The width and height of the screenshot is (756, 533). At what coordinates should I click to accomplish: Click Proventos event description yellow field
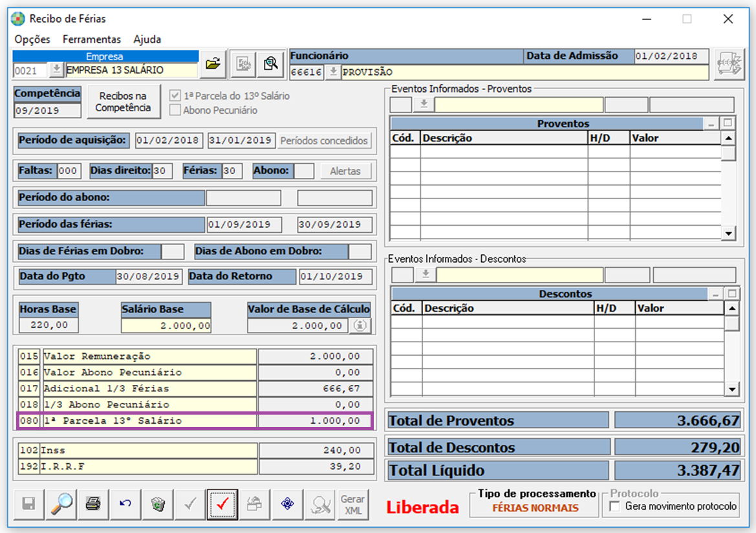click(x=519, y=104)
